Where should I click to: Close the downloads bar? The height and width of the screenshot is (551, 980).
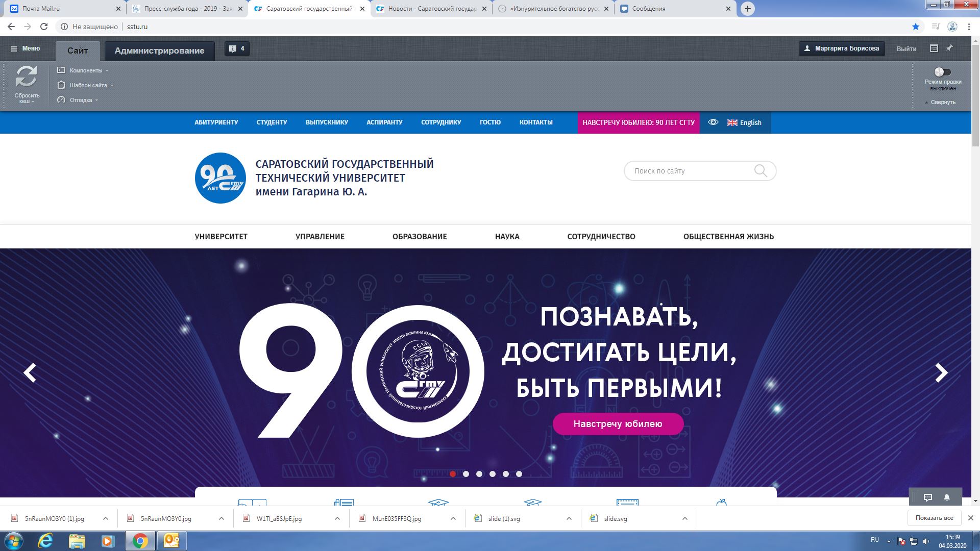[971, 518]
